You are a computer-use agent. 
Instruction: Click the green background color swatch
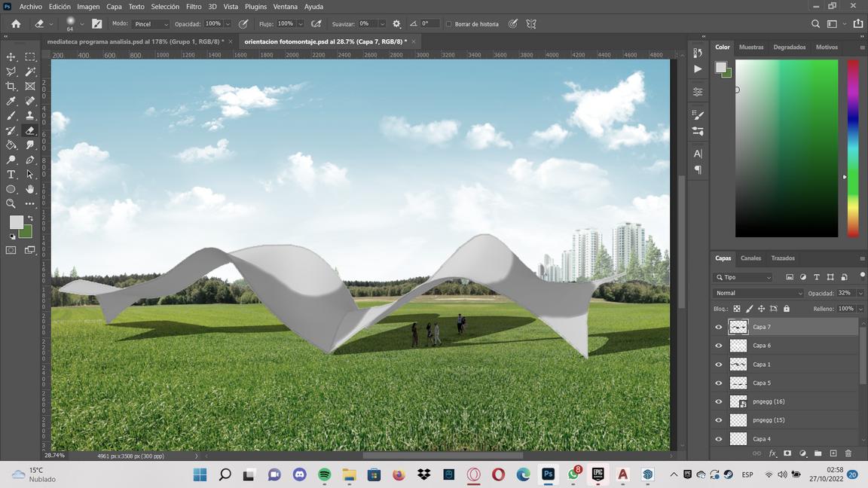27,233
